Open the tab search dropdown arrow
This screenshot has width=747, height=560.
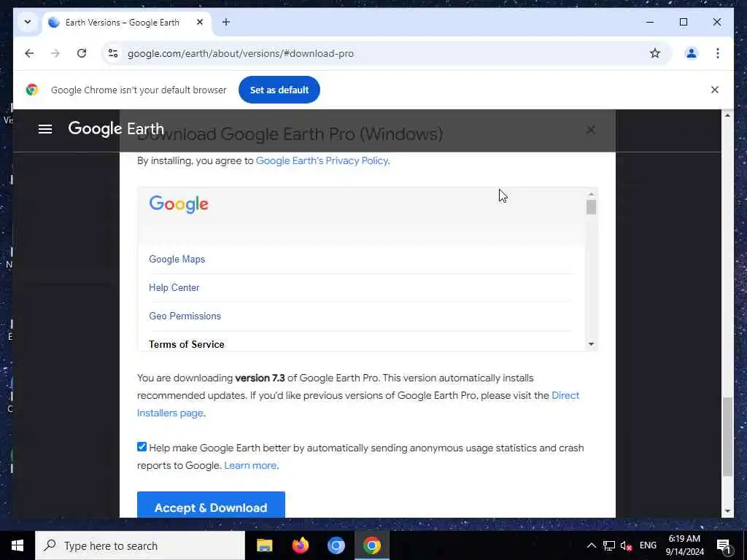click(x=28, y=22)
